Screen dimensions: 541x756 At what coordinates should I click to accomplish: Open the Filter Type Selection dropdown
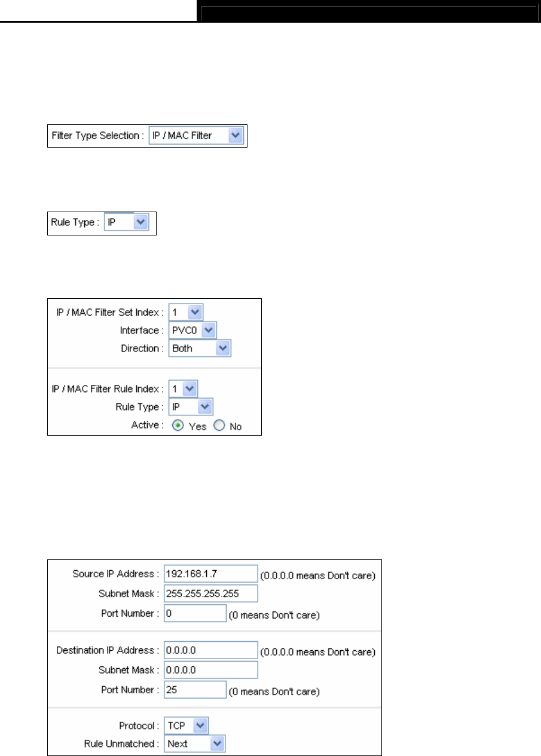[x=195, y=136]
